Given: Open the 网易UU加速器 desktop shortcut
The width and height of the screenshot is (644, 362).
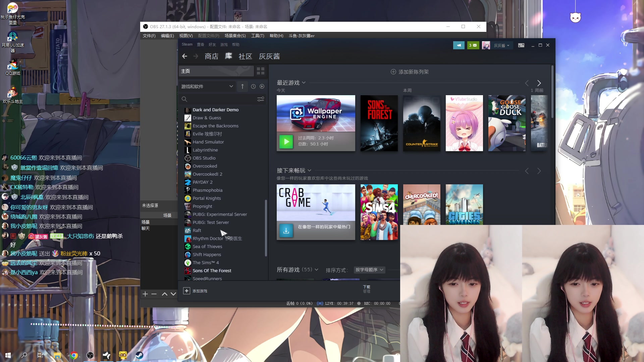Looking at the screenshot, I should [13, 42].
